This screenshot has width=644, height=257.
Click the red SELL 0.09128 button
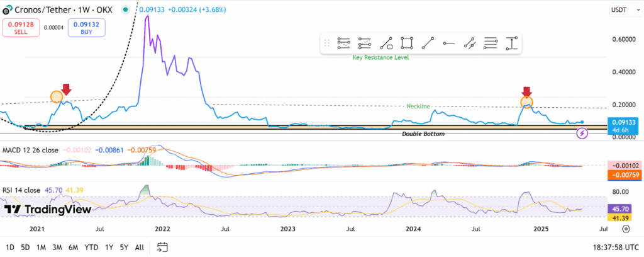pos(20,28)
